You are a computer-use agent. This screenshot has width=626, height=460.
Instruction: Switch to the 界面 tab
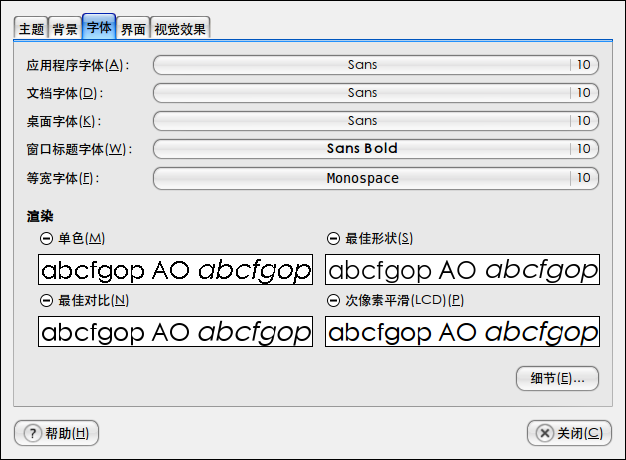pyautogui.click(x=133, y=29)
